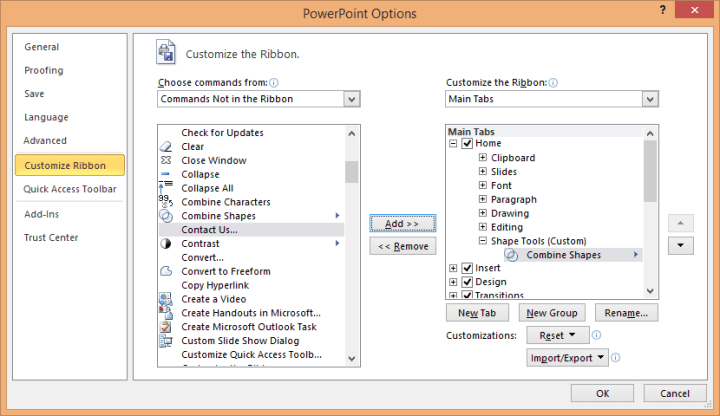The height and width of the screenshot is (416, 720).
Task: Expand the Design tab node
Action: pyautogui.click(x=453, y=282)
